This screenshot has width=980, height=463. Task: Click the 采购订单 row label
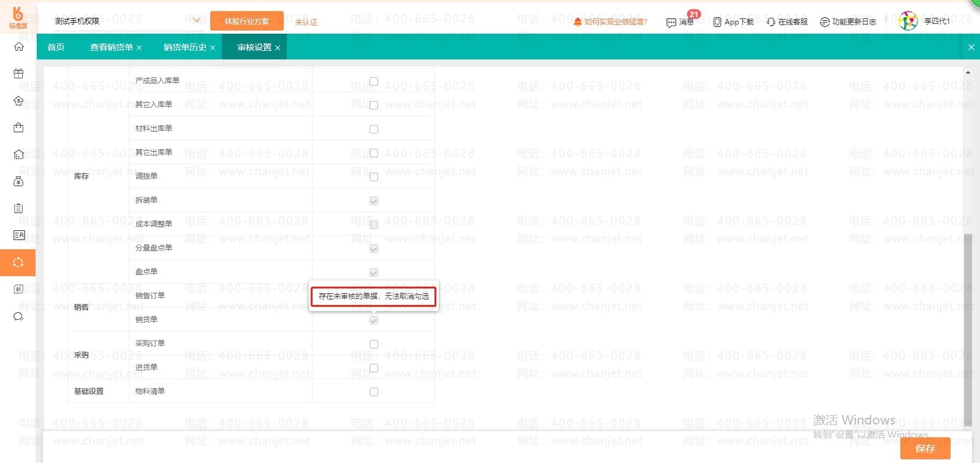[150, 344]
